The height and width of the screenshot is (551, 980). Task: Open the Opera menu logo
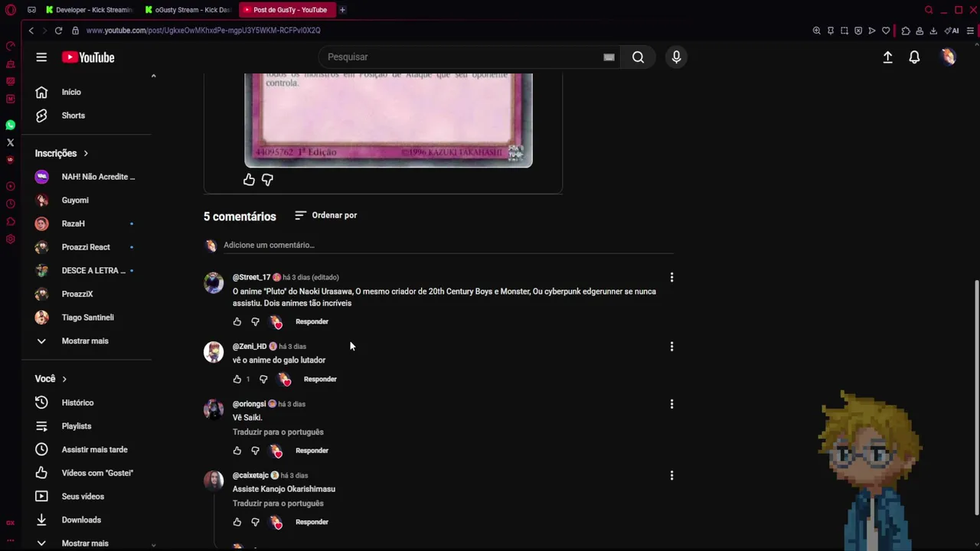(x=11, y=10)
